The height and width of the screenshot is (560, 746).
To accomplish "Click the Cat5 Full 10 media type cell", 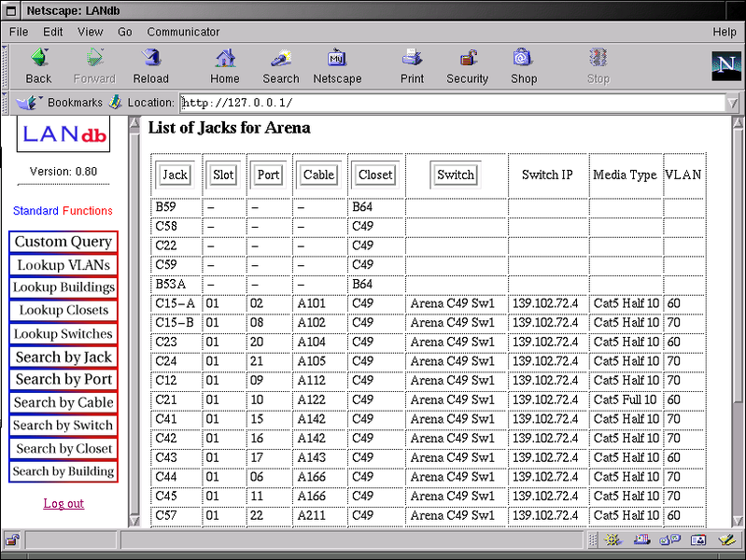I will pos(625,399).
